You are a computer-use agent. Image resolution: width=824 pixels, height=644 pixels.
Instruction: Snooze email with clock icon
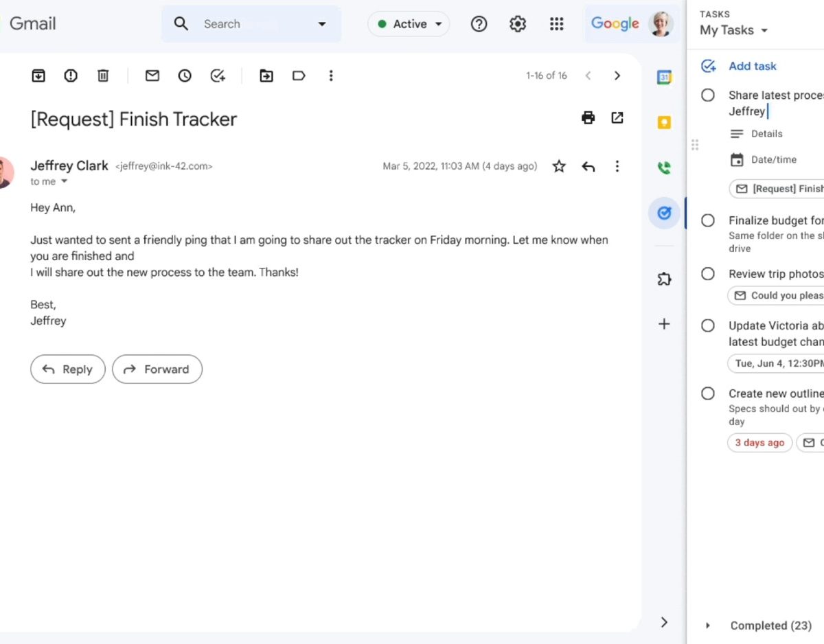click(x=185, y=76)
